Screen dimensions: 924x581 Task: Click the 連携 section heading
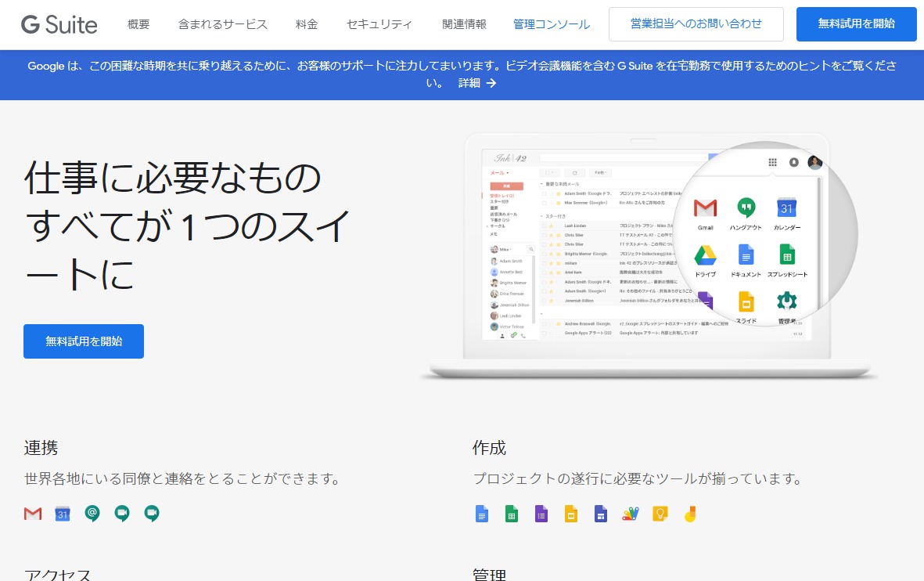(41, 449)
